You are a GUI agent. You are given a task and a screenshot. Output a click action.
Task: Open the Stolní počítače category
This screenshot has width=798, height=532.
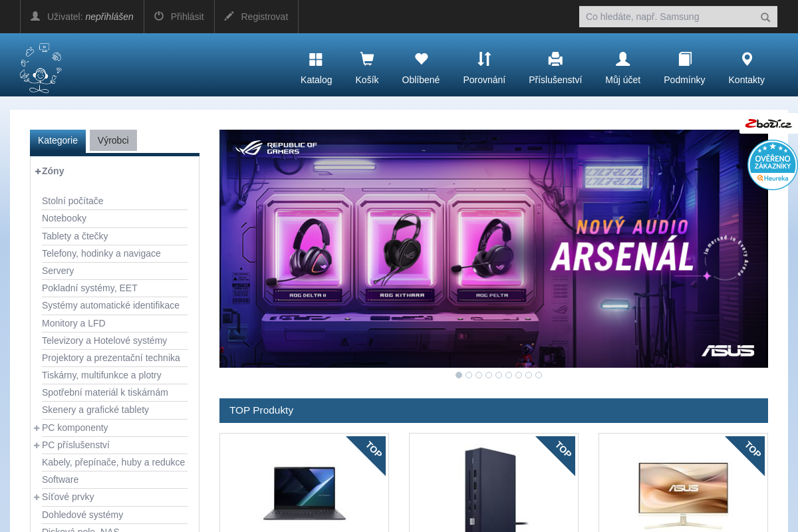coord(72,201)
